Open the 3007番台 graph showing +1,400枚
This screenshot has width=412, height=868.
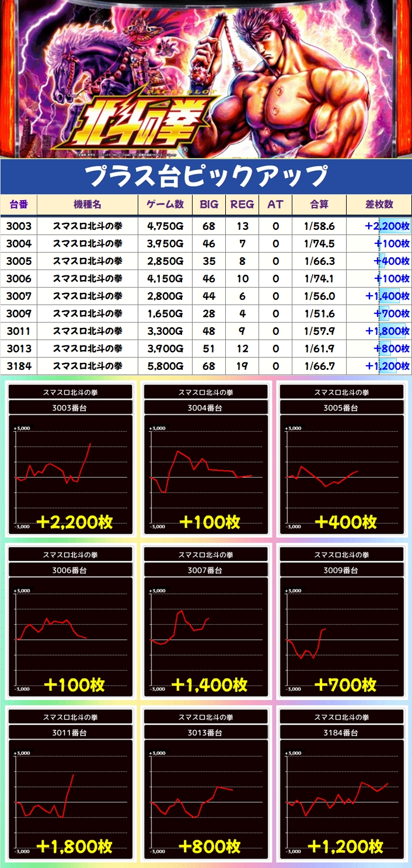click(x=205, y=623)
